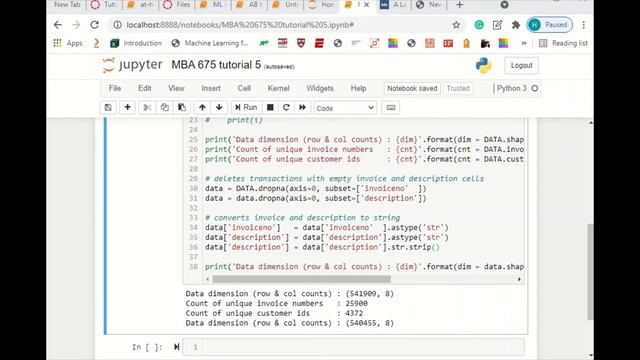Viewport: 640px width, 360px height.
Task: Open the View menu
Action: [x=176, y=88]
